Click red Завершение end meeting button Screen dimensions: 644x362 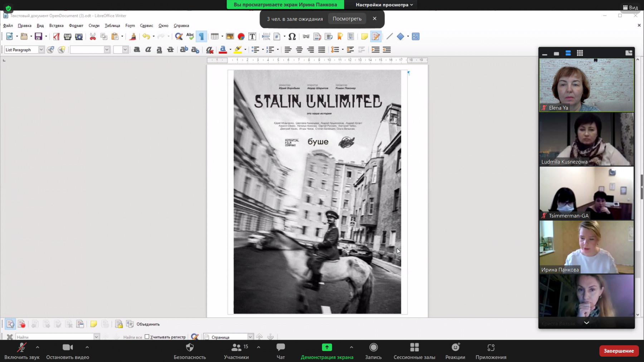(x=619, y=351)
